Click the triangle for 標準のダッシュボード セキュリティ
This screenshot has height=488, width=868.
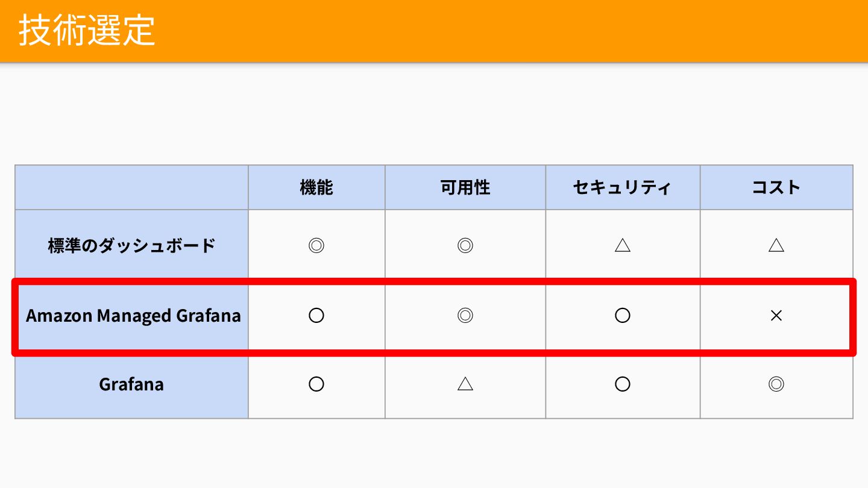(623, 245)
